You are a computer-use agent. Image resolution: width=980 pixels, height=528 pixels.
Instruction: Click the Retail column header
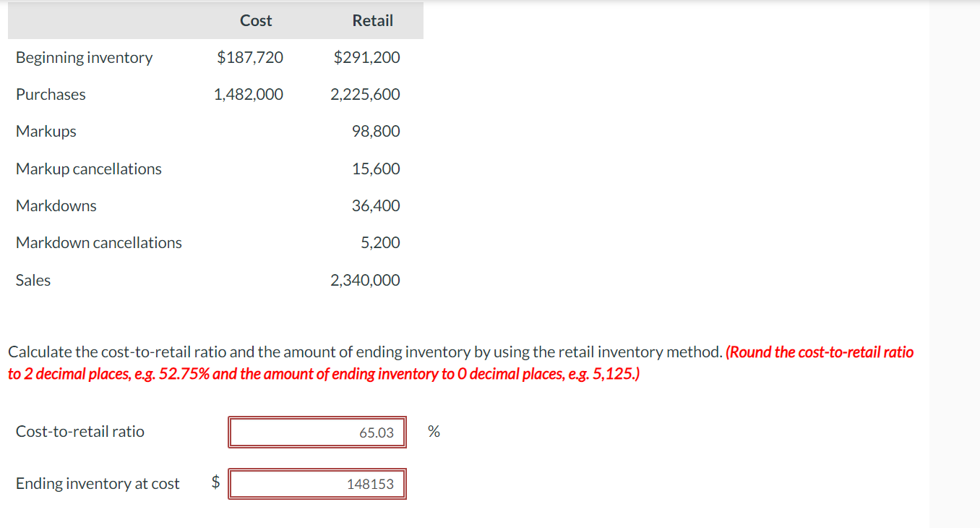pos(372,20)
